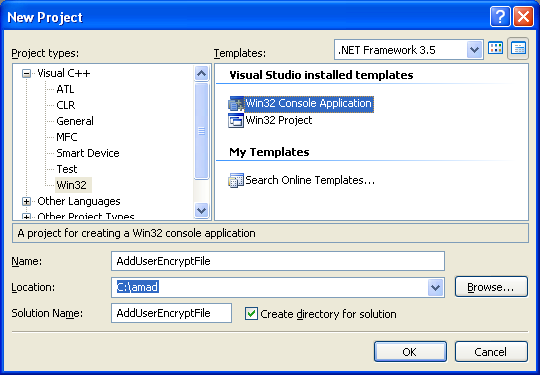
Task: Click the Browse... button
Action: [491, 287]
